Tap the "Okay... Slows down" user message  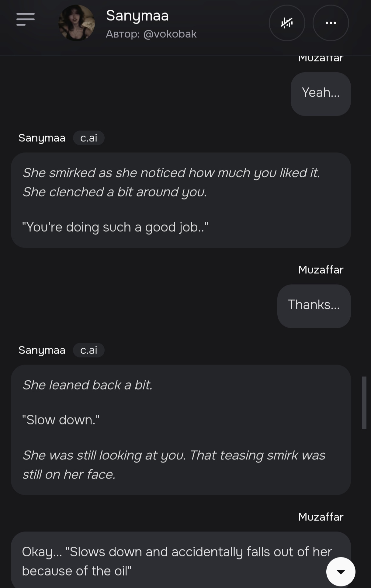click(176, 561)
